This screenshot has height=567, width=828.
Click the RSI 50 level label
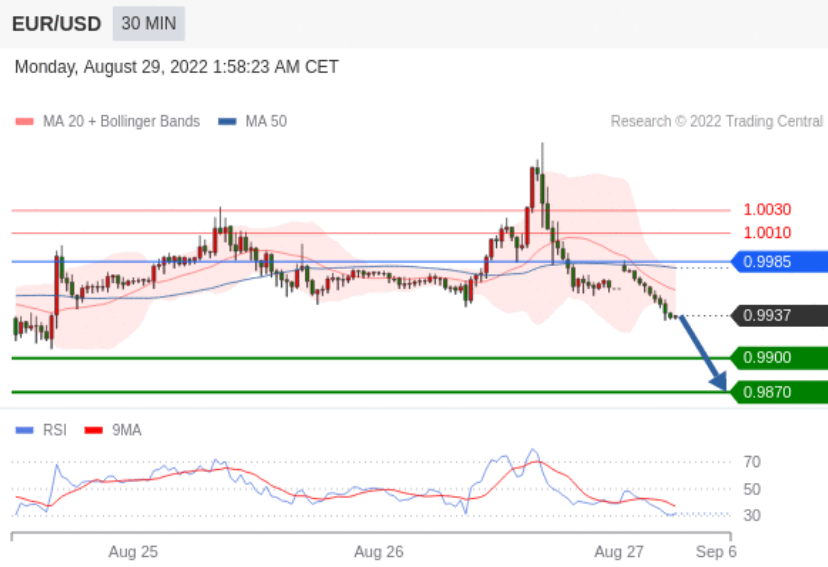pyautogui.click(x=752, y=489)
